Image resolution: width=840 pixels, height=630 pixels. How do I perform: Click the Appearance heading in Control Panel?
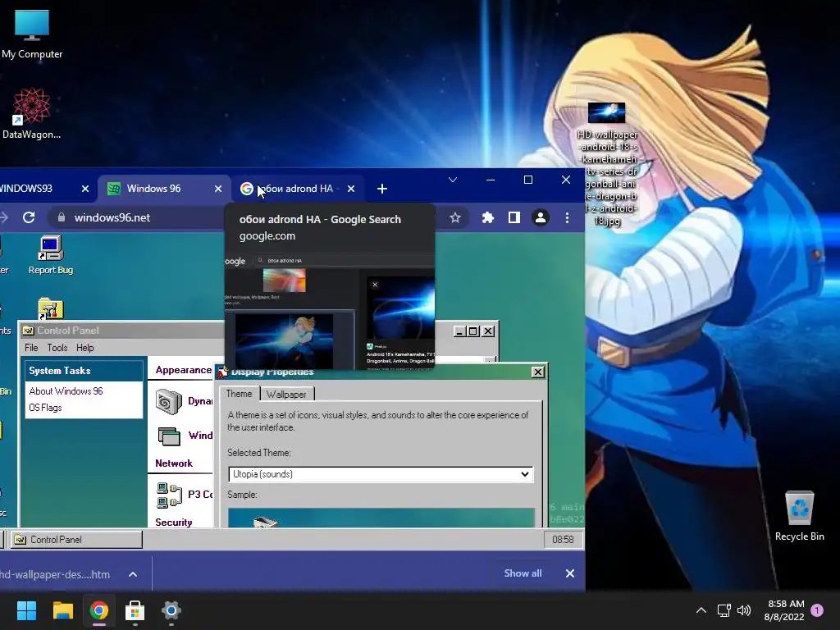[x=183, y=370]
